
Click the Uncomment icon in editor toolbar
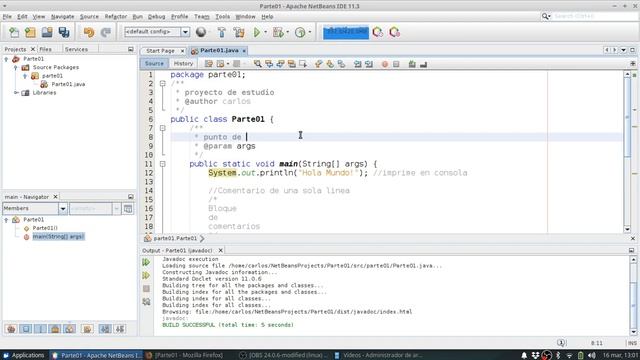coord(423,64)
